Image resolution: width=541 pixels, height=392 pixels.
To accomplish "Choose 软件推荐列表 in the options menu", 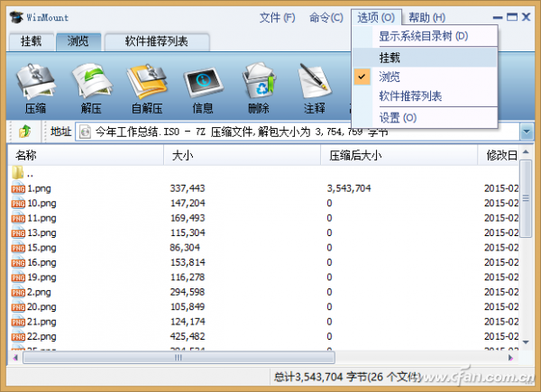I will point(425,96).
